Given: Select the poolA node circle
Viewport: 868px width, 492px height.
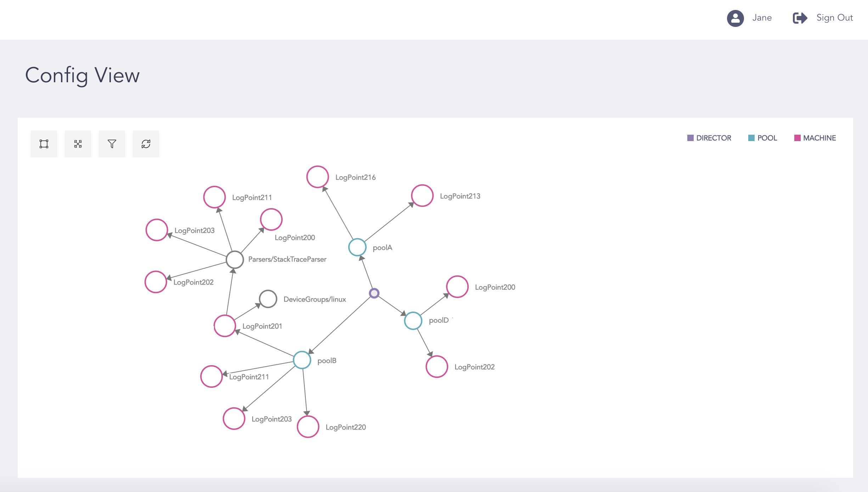Looking at the screenshot, I should coord(357,247).
